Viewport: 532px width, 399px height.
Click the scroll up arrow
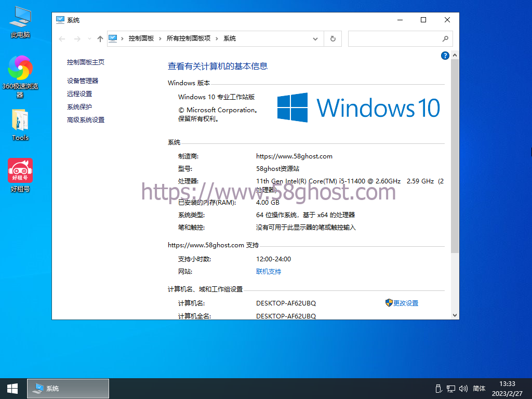pos(455,55)
